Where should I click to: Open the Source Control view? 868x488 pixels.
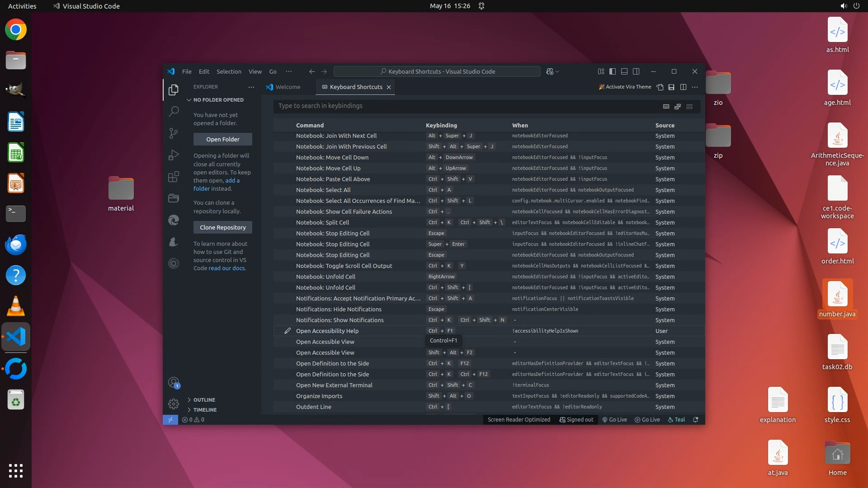[174, 133]
